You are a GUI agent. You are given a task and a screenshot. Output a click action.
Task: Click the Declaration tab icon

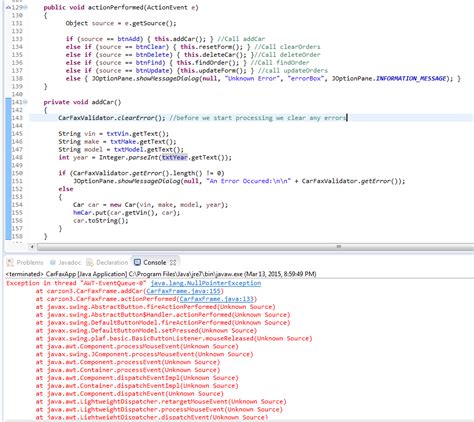90,262
